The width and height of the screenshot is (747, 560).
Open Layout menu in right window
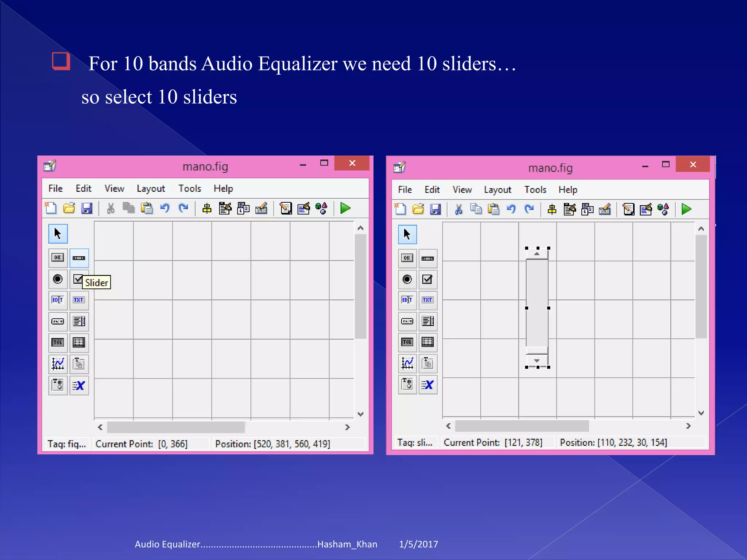[498, 190]
